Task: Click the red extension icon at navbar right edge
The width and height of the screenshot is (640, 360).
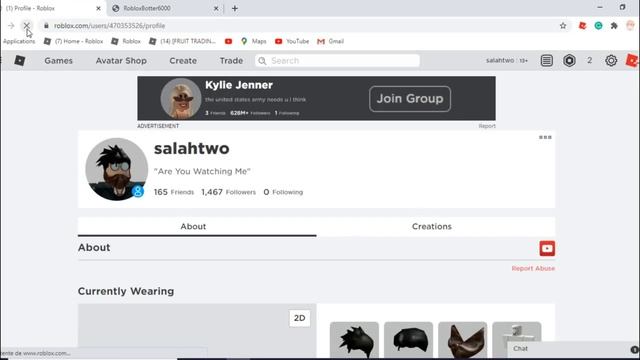Action: (632, 60)
